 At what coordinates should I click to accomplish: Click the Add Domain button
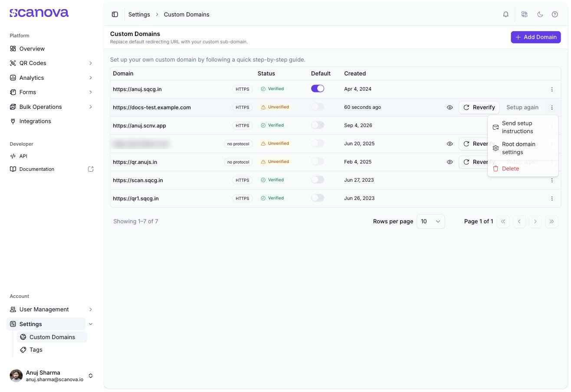536,37
